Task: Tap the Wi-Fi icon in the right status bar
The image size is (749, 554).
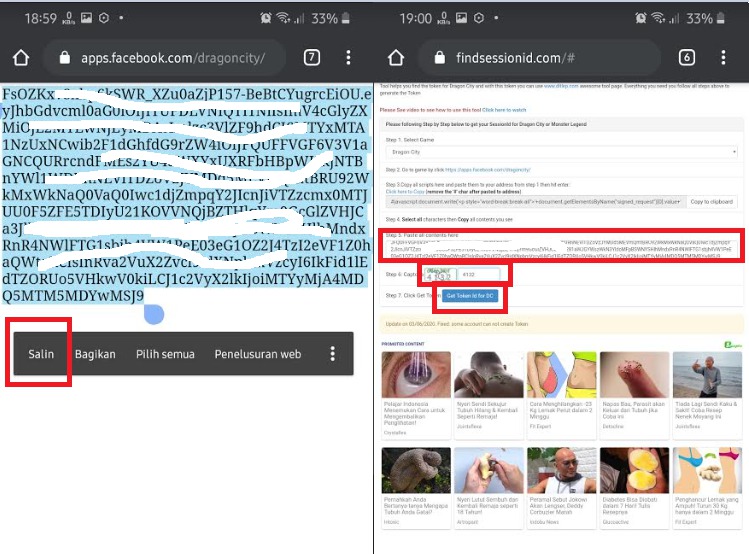Action: point(658,18)
